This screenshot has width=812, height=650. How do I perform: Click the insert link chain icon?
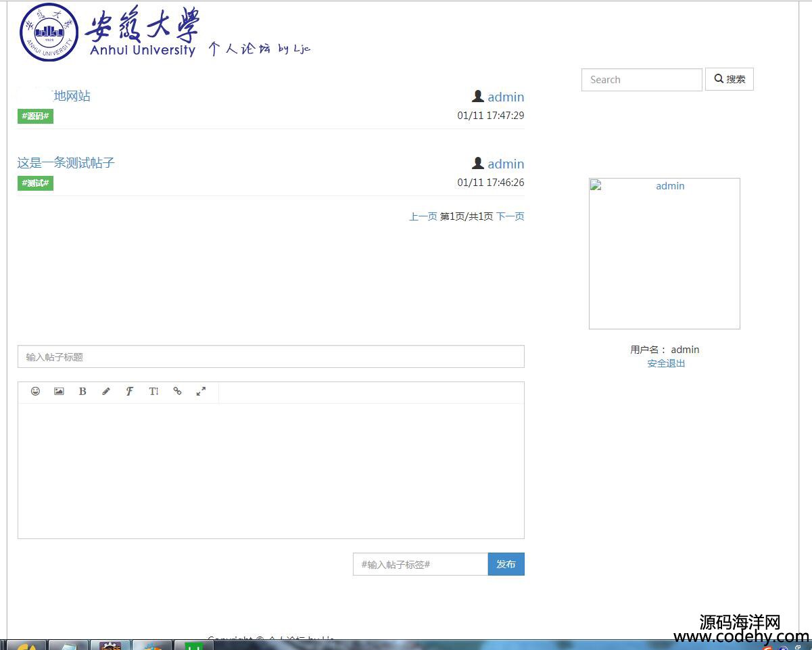[x=177, y=392]
